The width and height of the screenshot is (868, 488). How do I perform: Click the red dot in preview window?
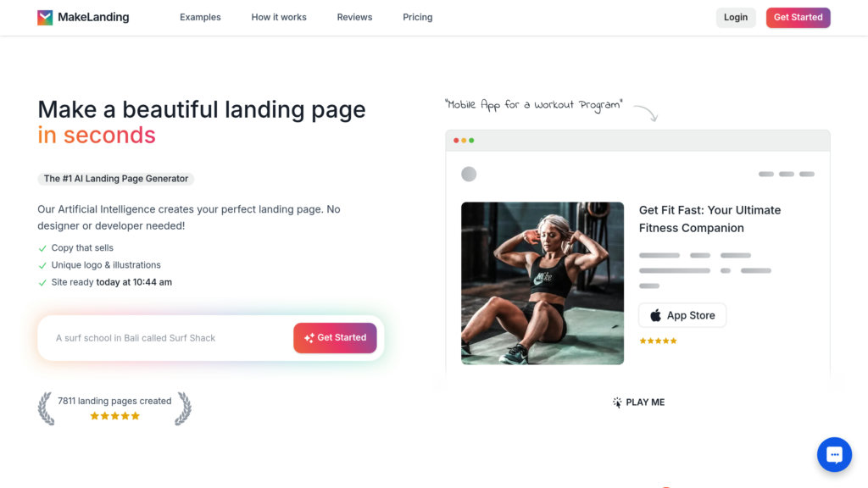click(x=456, y=141)
